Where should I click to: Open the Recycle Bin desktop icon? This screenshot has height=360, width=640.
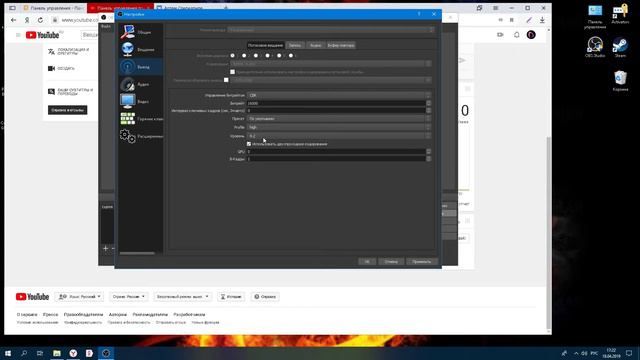(x=620, y=80)
